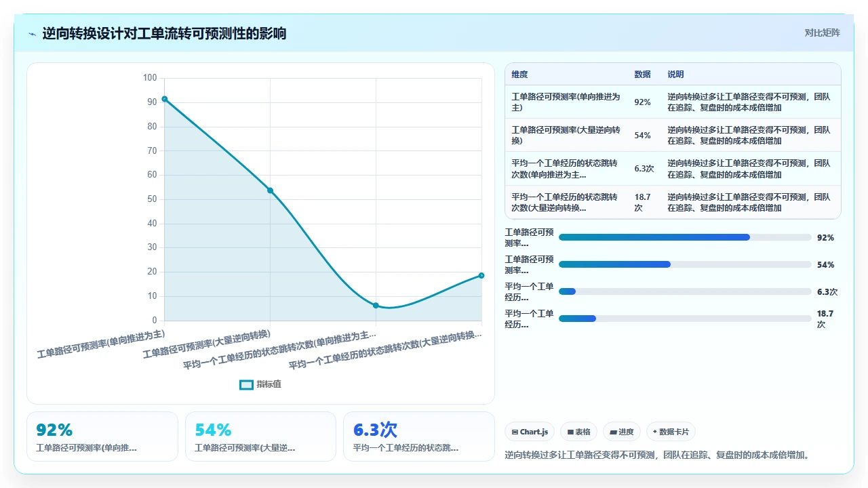Toggle the 指标值 legend swatch

pos(247,384)
